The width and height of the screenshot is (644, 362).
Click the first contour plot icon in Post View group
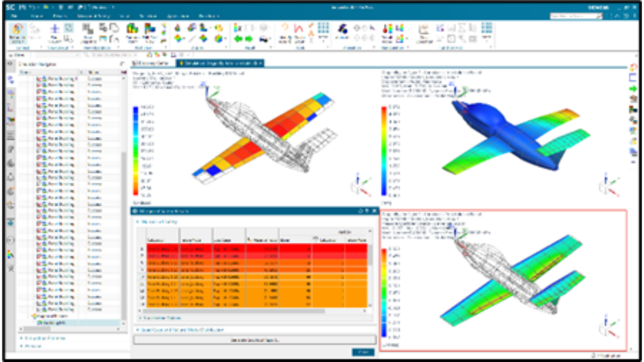(x=132, y=29)
